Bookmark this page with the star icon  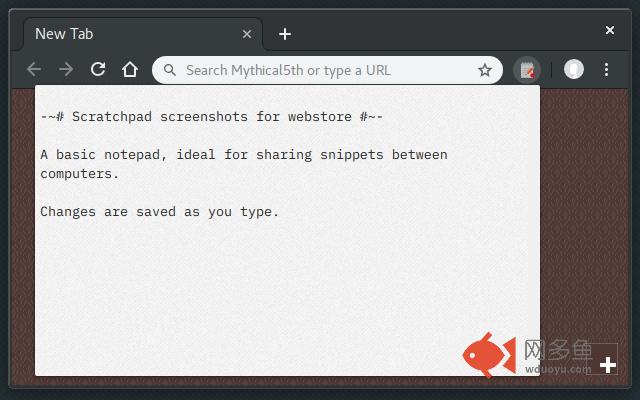point(485,70)
